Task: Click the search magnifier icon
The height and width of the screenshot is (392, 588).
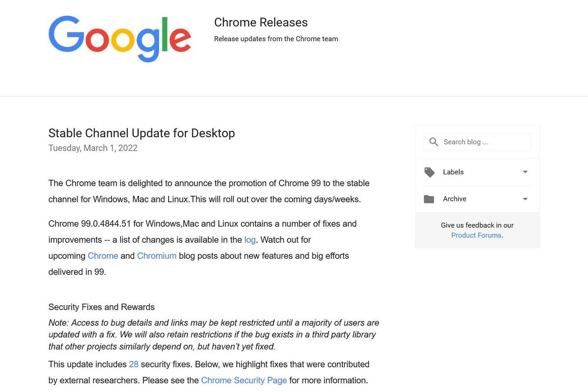Action: (434, 142)
